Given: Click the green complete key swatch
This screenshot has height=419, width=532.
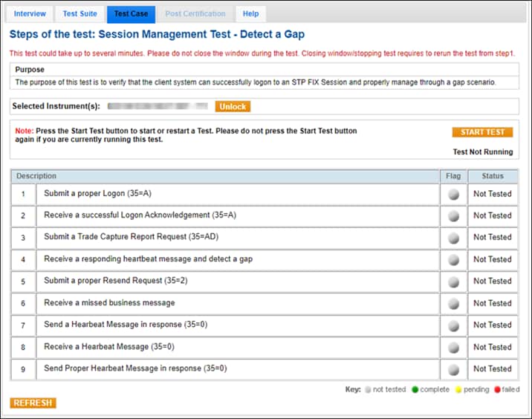Looking at the screenshot, I should point(415,389).
